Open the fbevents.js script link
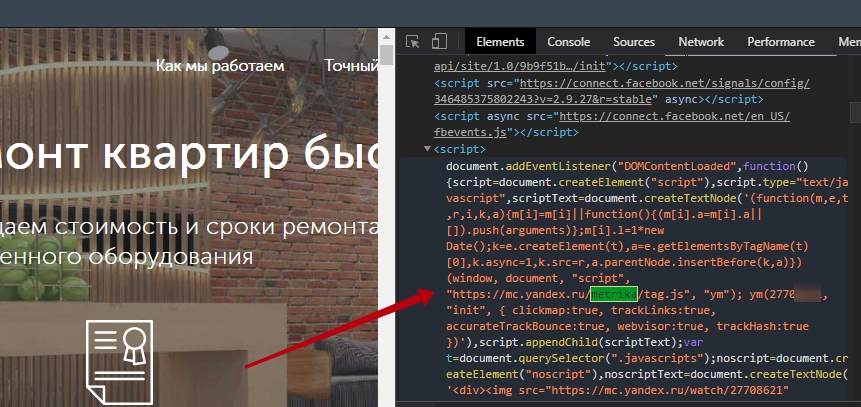 472,131
